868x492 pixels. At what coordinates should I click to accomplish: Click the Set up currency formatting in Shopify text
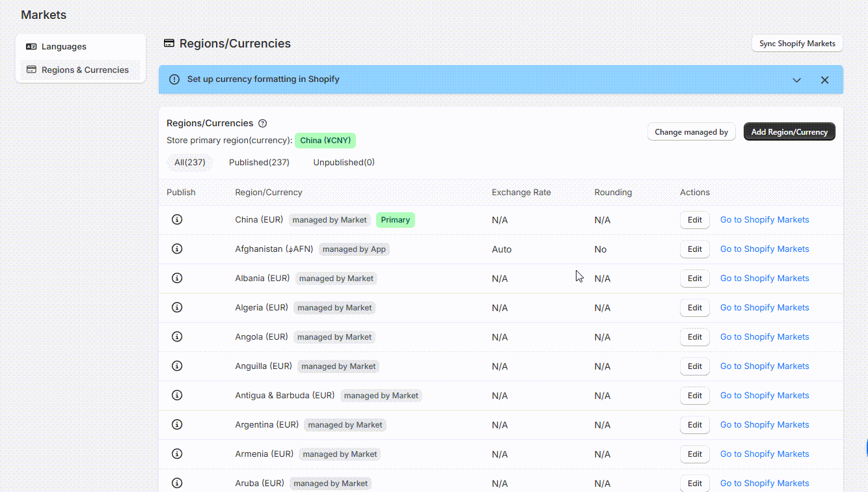264,79
